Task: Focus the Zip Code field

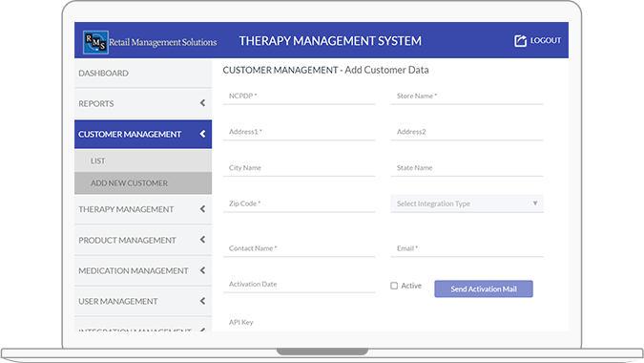Action: tap(299, 203)
